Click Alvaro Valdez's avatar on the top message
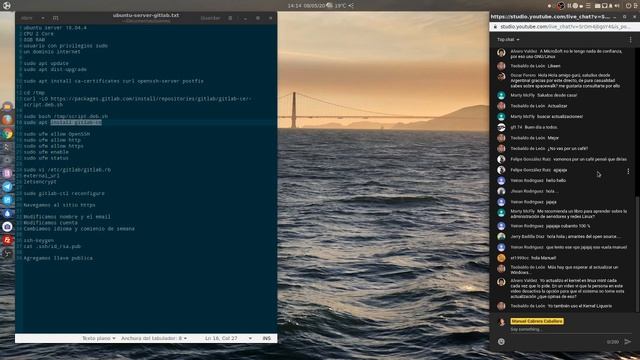Screen dimensions: 640x360 tap(501, 53)
